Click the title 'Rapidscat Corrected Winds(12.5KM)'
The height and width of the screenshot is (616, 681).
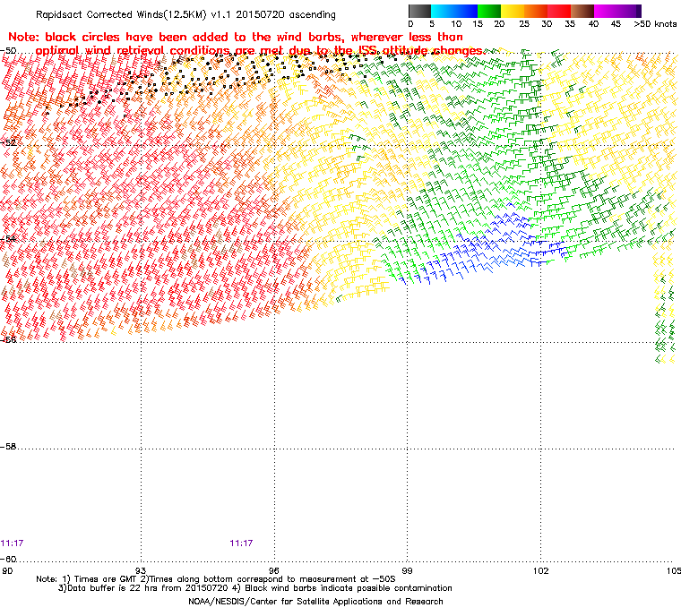121,14
